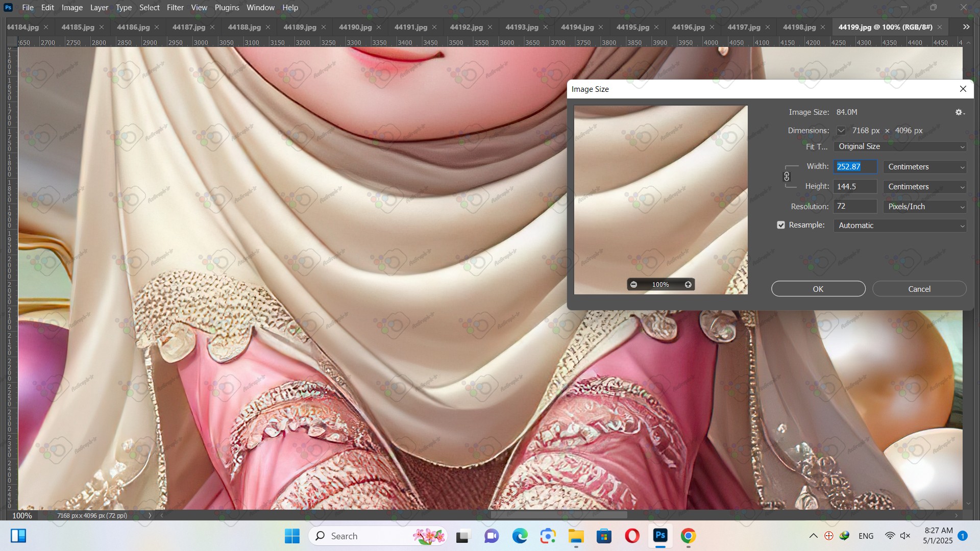The image size is (980, 551).
Task: Open the Fit To Original Size dropdown
Action: (x=900, y=146)
